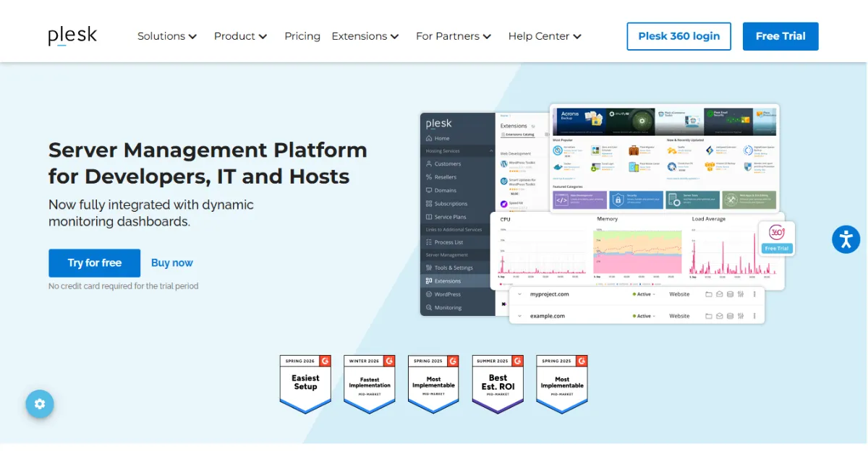868x454 pixels.
Task: Click the sliders icon in the example.com row
Action: 741,316
